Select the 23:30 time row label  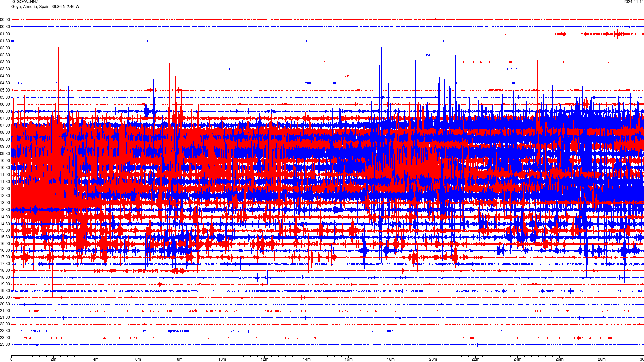[5, 344]
